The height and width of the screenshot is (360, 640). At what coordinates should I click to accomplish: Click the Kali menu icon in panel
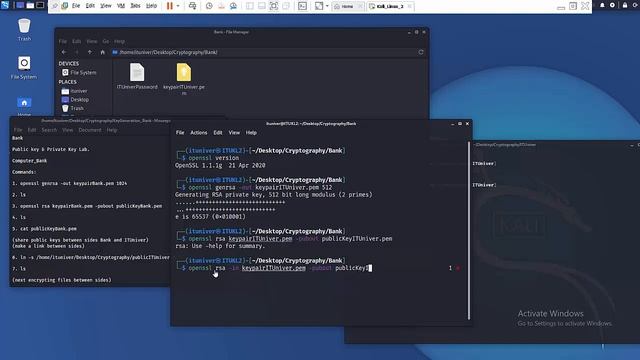click(5, 5)
